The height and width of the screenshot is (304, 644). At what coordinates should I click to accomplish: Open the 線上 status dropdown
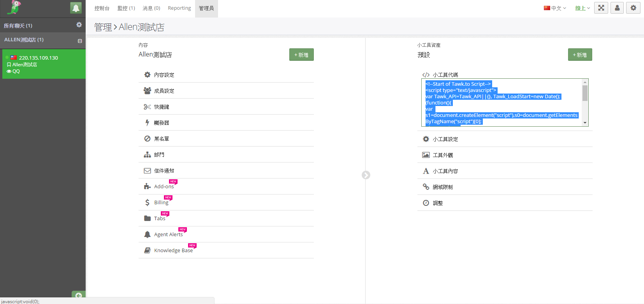point(582,8)
